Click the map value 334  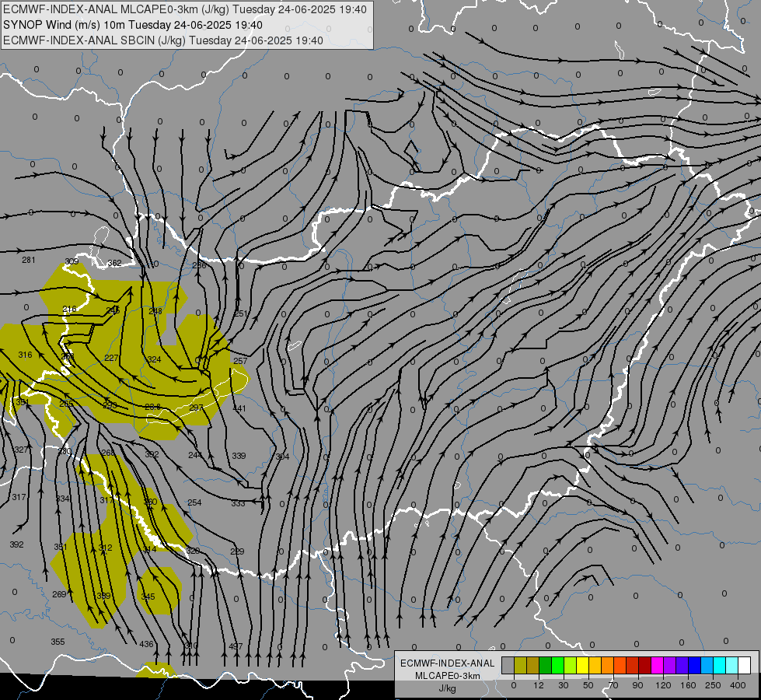(x=63, y=499)
